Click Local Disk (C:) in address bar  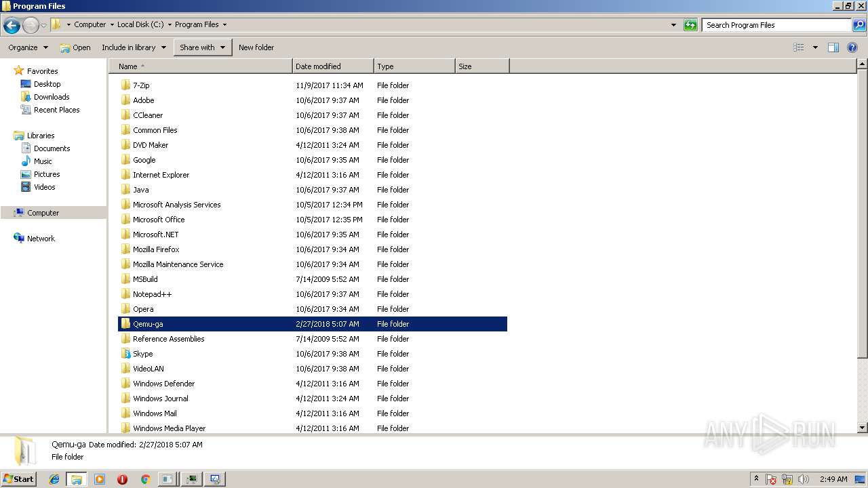point(140,25)
